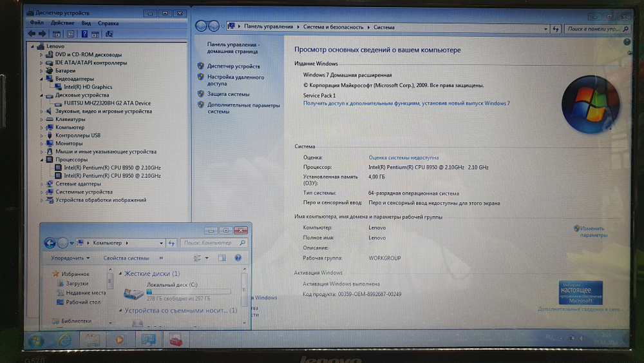Screen dimensions: 644x363
Task: Select the Системные устройства category
Action: coord(84,192)
